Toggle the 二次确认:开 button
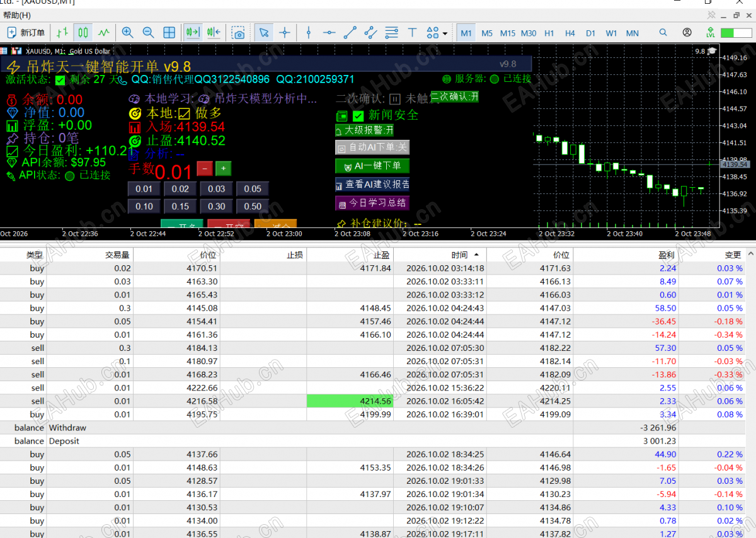756x538 pixels. tap(455, 96)
